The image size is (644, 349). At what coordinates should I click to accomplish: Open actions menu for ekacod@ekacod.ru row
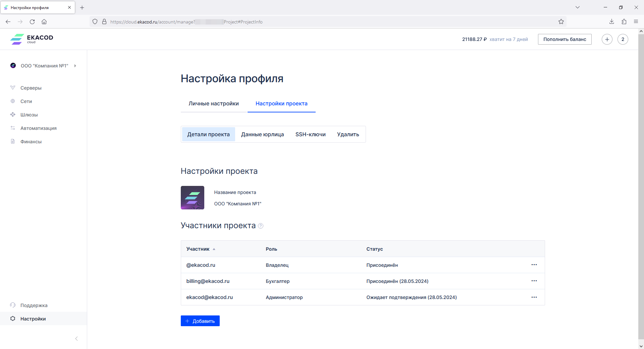534,297
